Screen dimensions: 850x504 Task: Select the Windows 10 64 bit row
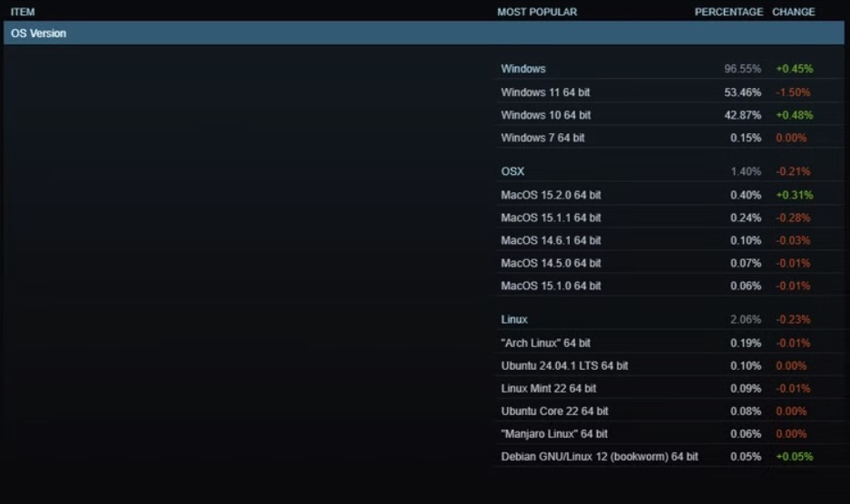(669, 115)
